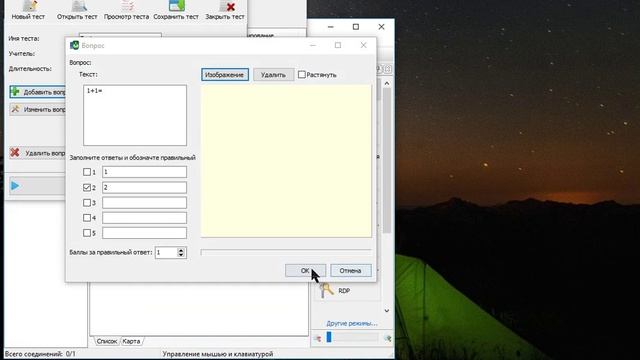Tick the checkbox for answer 1
Viewport: 640px width, 360px height.
[x=87, y=172]
